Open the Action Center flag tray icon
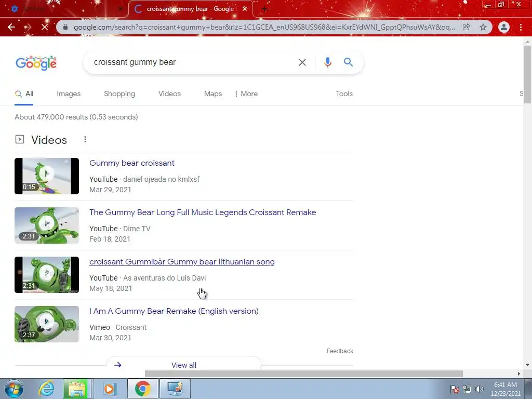 pos(455,389)
